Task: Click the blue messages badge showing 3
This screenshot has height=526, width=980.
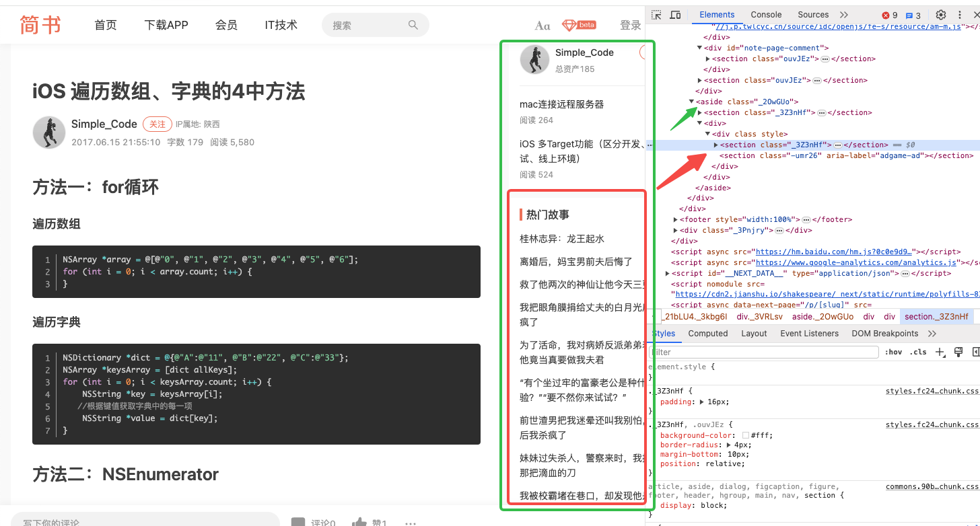Action: pyautogui.click(x=913, y=15)
